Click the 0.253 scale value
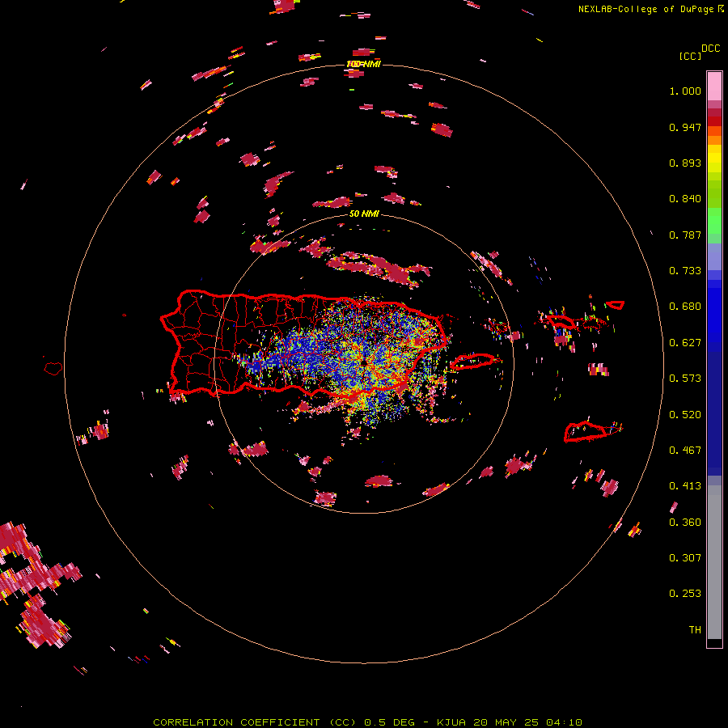This screenshot has height=728, width=728. (685, 594)
